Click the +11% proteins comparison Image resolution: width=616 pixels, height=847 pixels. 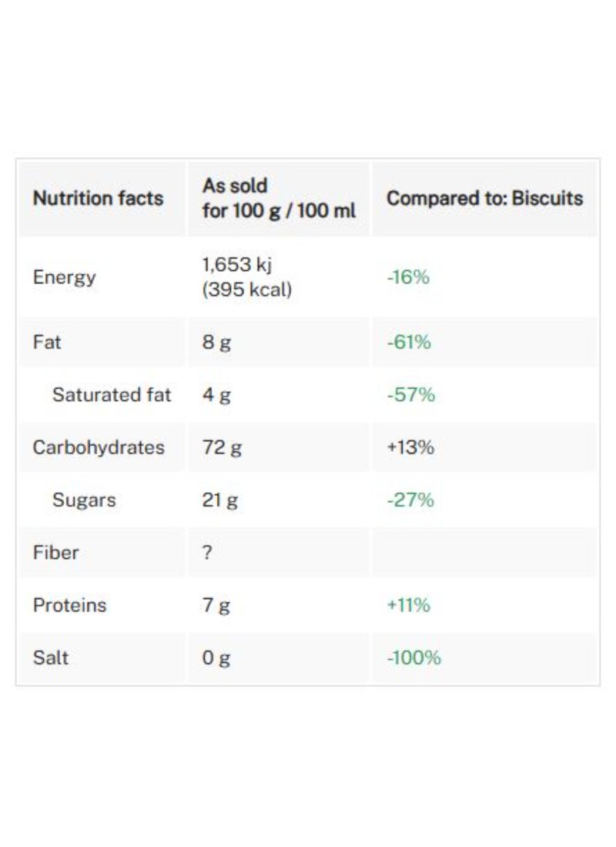click(x=408, y=605)
